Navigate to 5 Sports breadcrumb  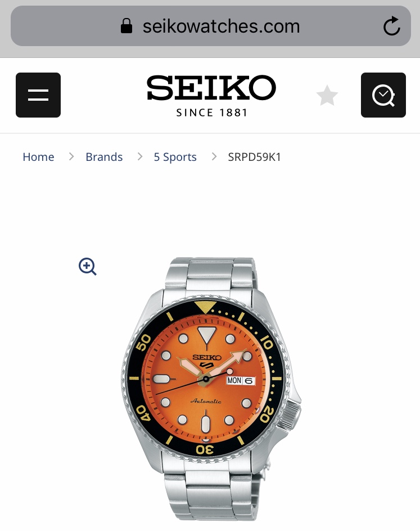pos(175,157)
